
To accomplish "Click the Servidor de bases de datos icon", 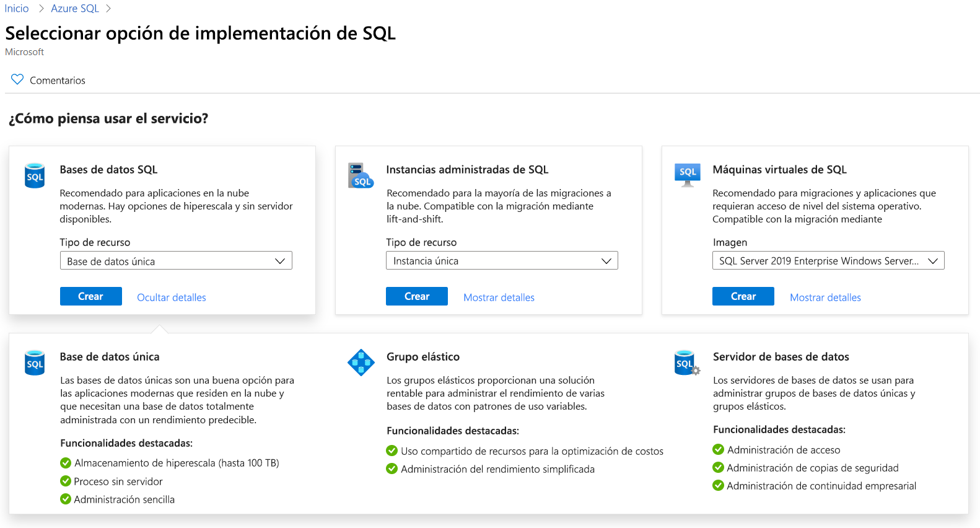I will pyautogui.click(x=687, y=363).
